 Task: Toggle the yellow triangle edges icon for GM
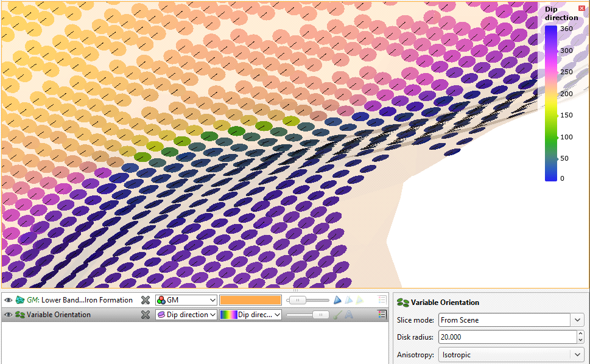(x=360, y=299)
